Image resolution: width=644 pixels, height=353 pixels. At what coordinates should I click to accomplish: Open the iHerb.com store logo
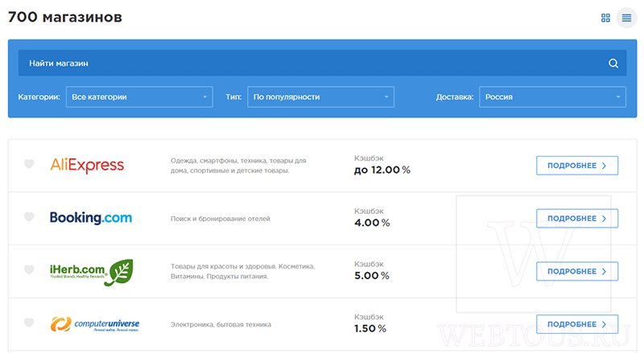(91, 272)
